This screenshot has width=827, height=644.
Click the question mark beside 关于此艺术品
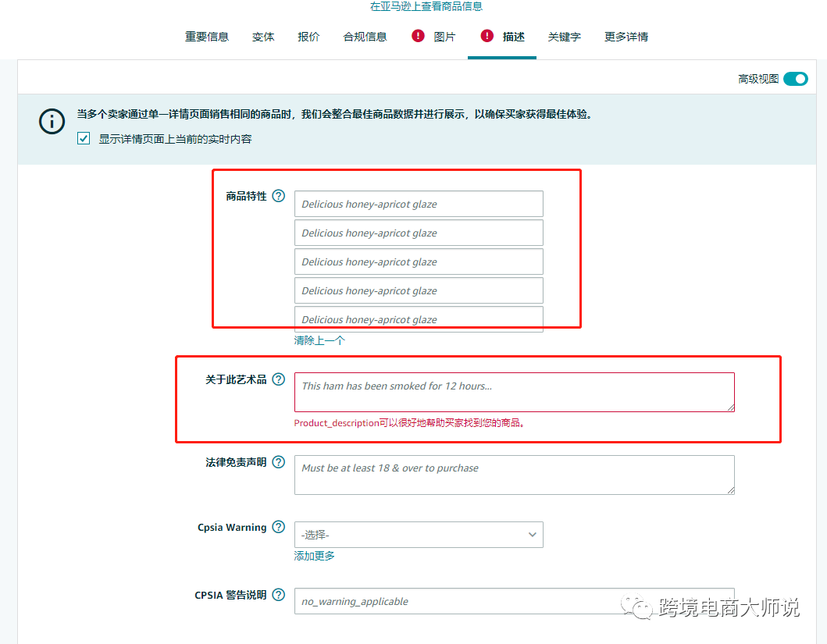pyautogui.click(x=280, y=379)
